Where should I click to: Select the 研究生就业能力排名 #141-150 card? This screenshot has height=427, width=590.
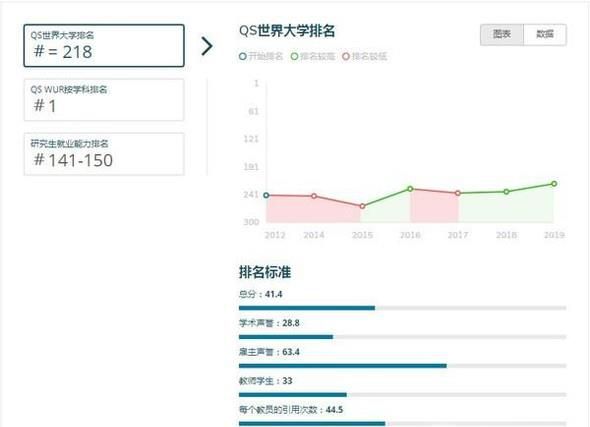[104, 154]
